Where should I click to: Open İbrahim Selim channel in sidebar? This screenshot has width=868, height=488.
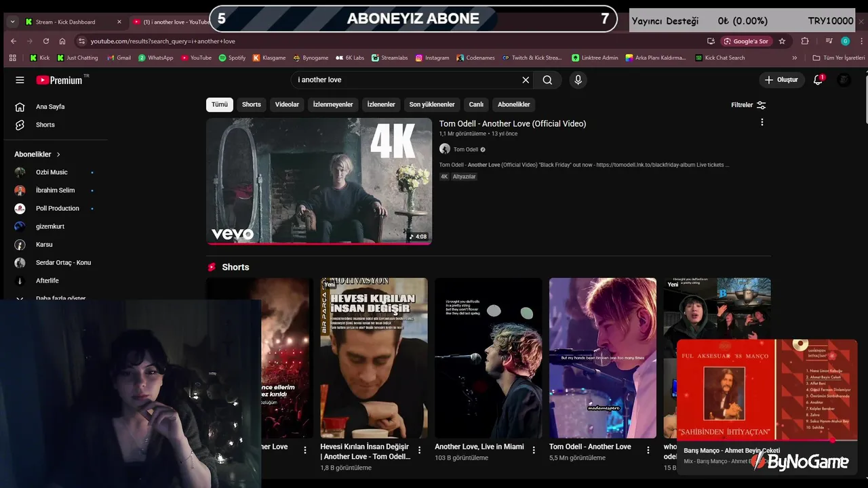pyautogui.click(x=56, y=190)
